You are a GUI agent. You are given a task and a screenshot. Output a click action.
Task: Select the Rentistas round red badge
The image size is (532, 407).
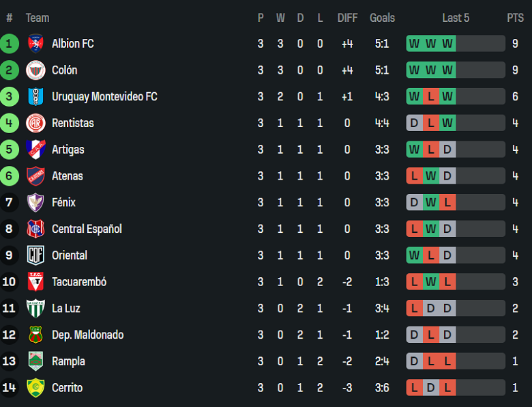[x=35, y=123]
